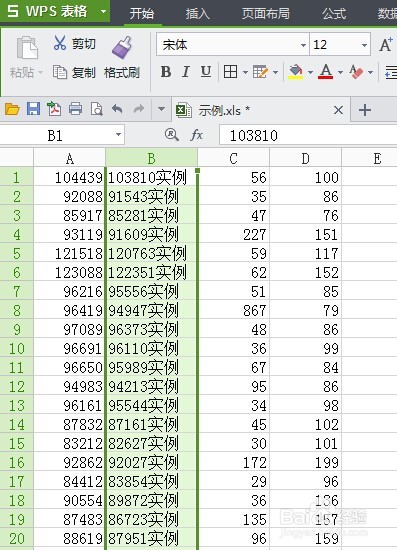Switch to the 插入 ribbon tab
The image size is (397, 550).
click(x=197, y=13)
